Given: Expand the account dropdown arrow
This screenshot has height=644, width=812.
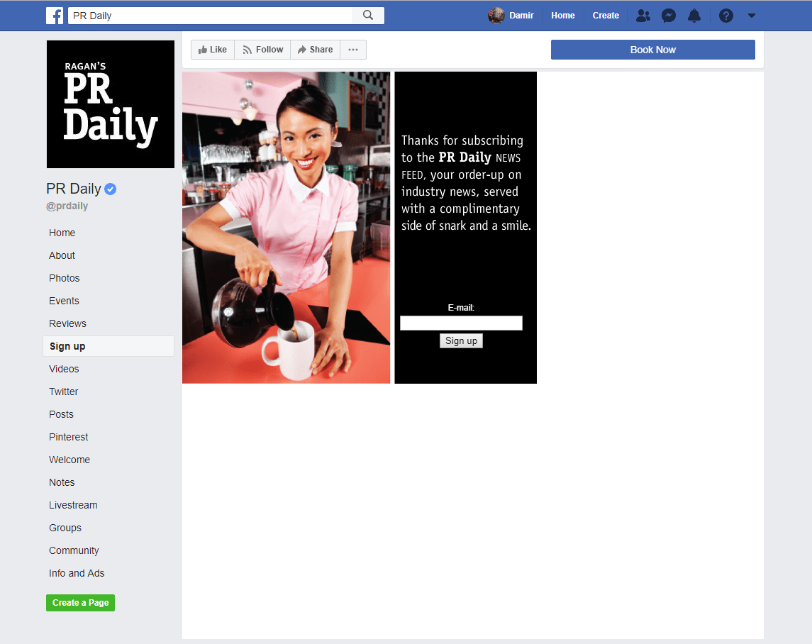Looking at the screenshot, I should point(752,16).
